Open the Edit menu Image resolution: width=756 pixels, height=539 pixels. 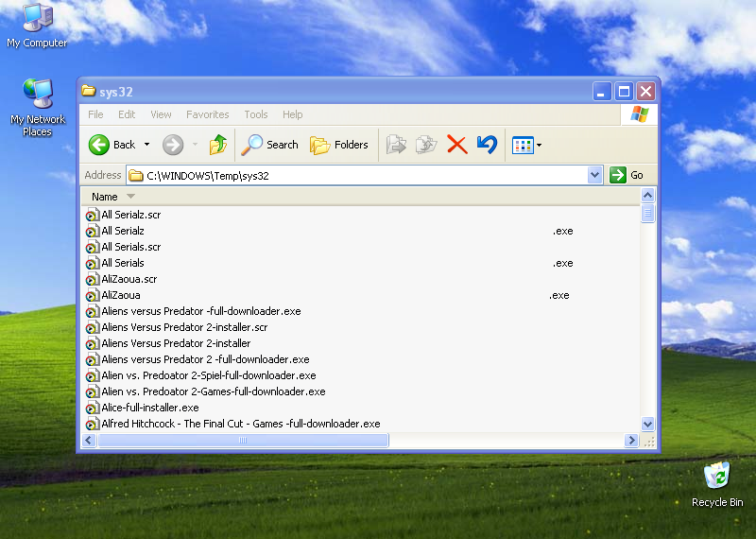(127, 114)
